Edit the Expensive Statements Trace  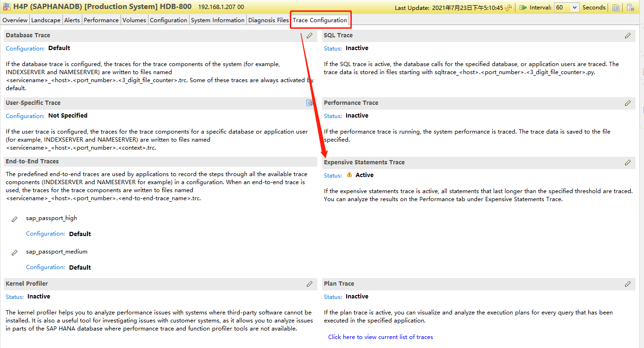click(x=628, y=162)
